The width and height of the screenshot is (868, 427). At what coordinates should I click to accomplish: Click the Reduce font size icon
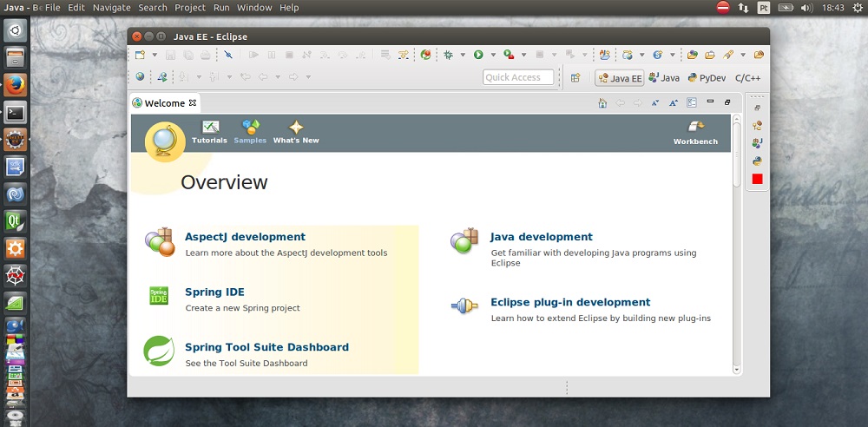(655, 103)
